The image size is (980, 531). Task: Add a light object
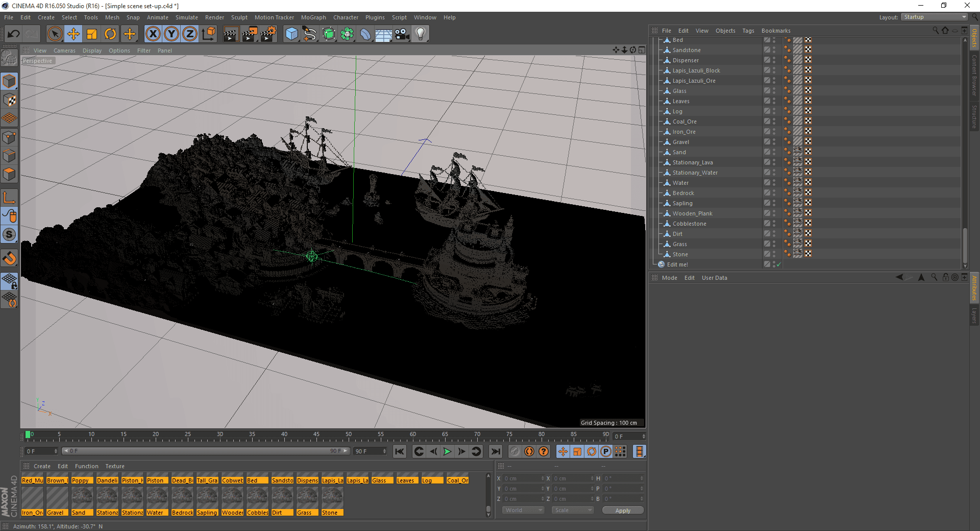421,34
